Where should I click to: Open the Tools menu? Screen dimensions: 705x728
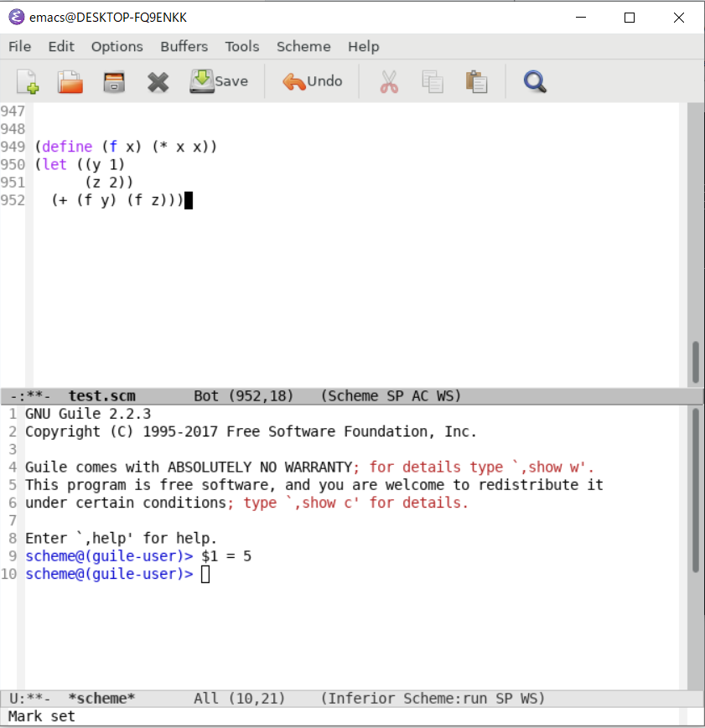[x=242, y=46]
